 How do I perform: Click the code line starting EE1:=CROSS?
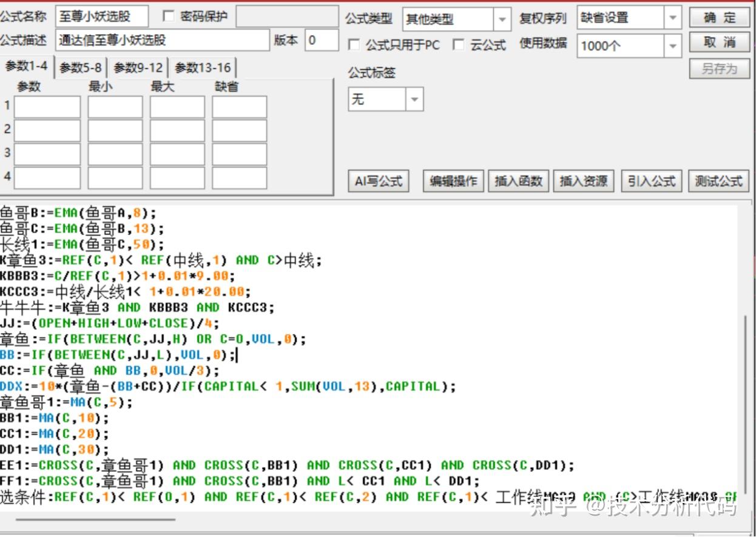tap(287, 465)
